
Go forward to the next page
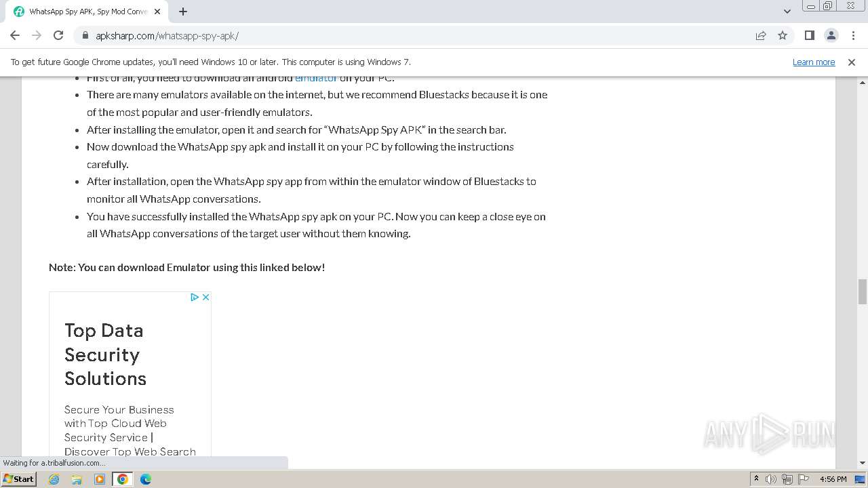(x=37, y=35)
